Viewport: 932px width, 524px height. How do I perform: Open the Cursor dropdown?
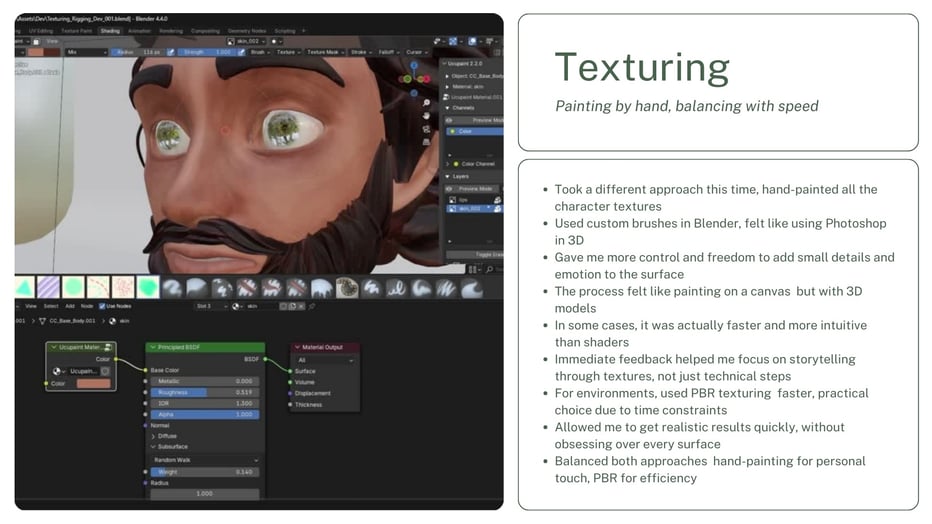point(417,52)
